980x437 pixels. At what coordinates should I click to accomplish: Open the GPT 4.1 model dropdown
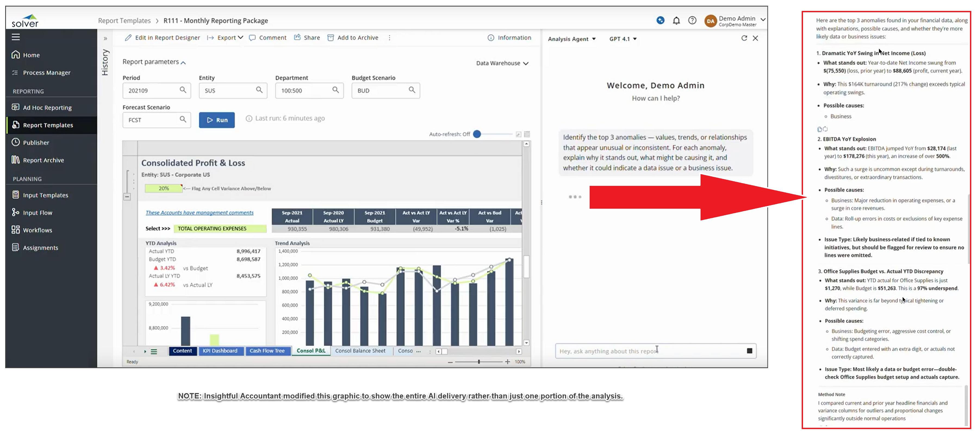623,39
